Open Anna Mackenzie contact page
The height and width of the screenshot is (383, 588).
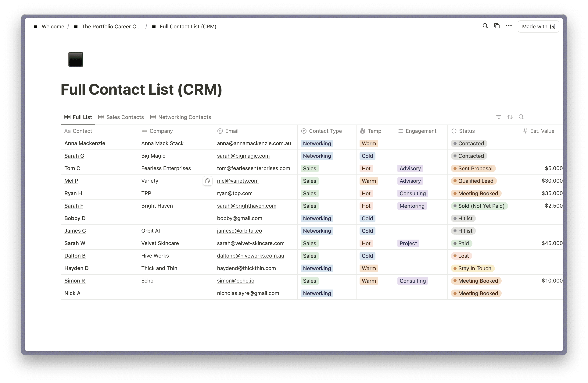(85, 143)
